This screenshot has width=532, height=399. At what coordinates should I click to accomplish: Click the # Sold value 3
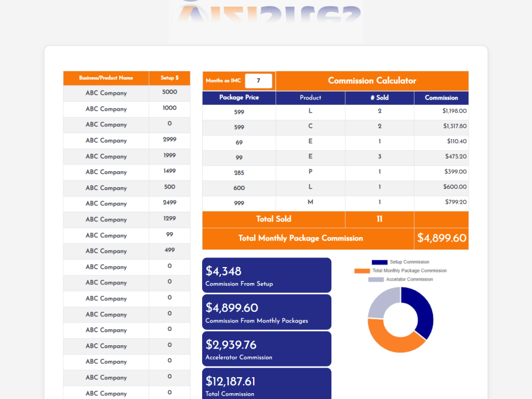click(380, 156)
